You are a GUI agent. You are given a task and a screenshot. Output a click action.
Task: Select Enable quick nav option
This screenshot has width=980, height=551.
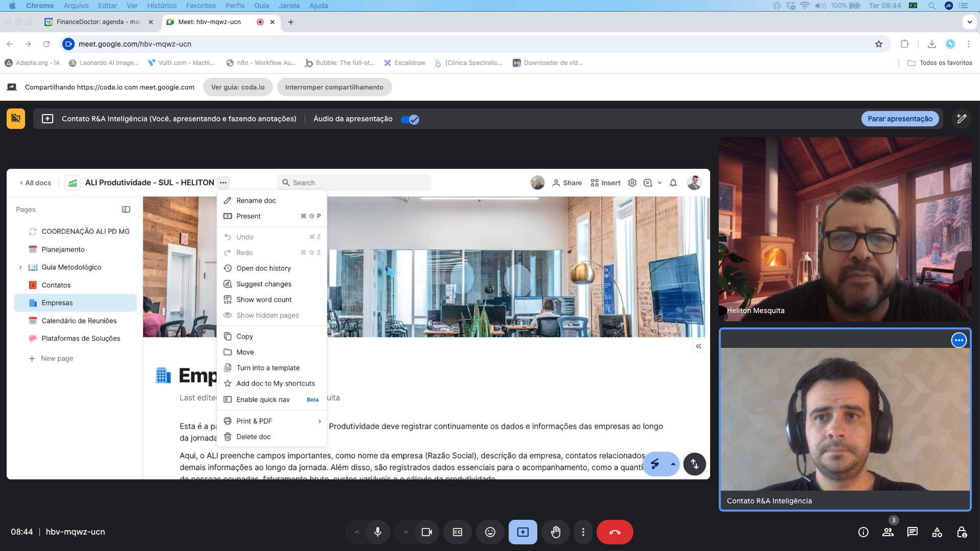tap(272, 400)
